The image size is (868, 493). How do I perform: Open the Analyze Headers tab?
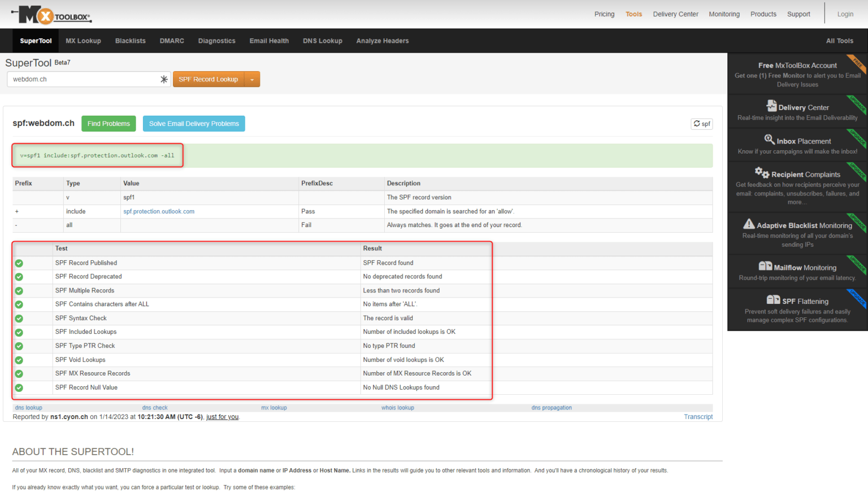pyautogui.click(x=383, y=41)
